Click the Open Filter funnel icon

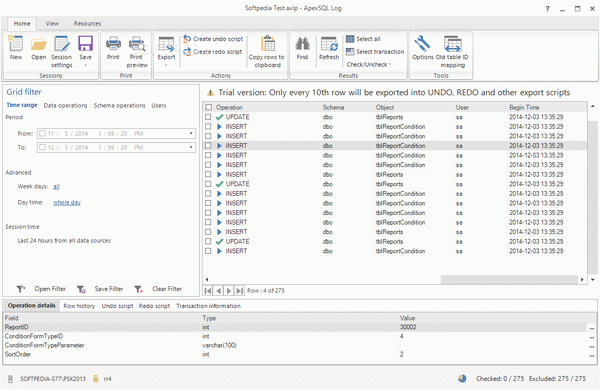[21, 289]
